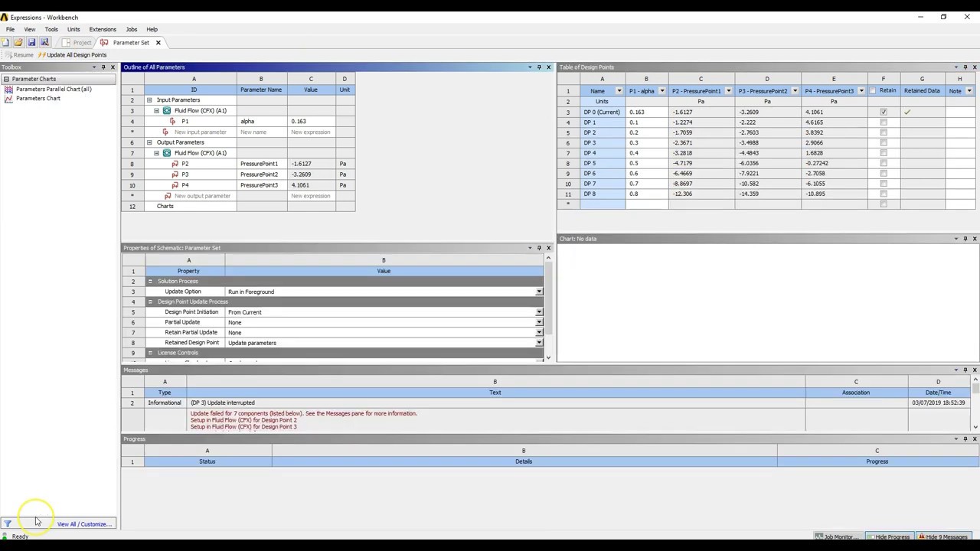Close the Table of Design Points panel
Screen dimensions: 980x551
pos(975,67)
